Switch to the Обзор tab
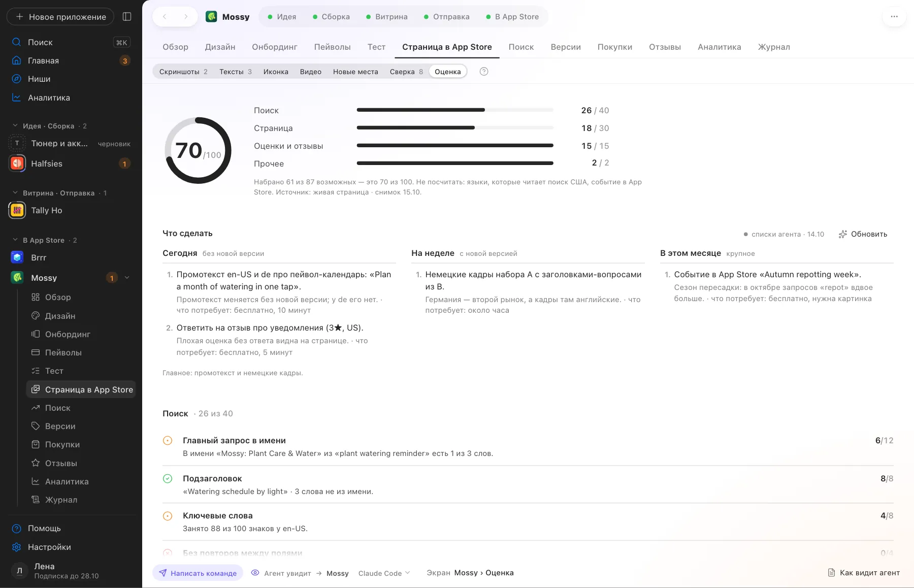This screenshot has width=914, height=588. (x=175, y=47)
